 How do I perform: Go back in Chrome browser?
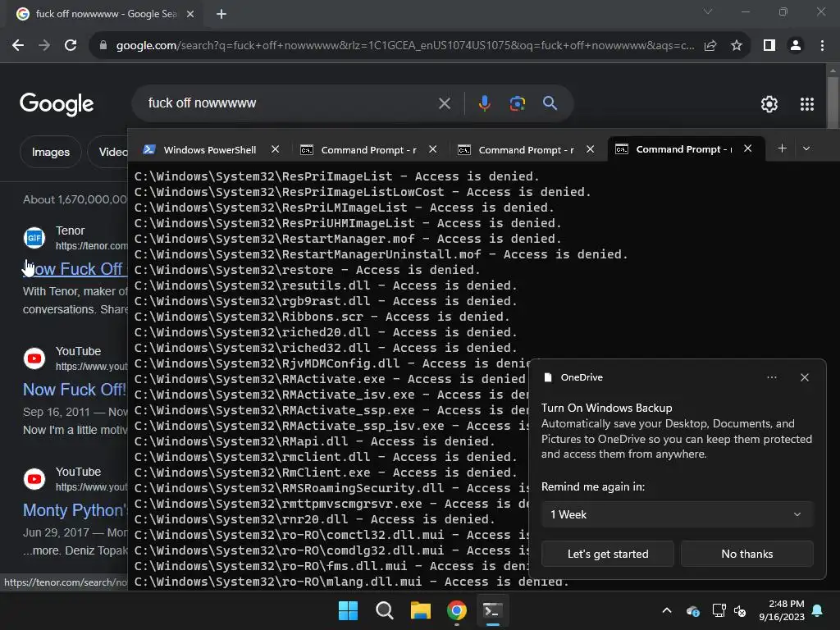18,46
